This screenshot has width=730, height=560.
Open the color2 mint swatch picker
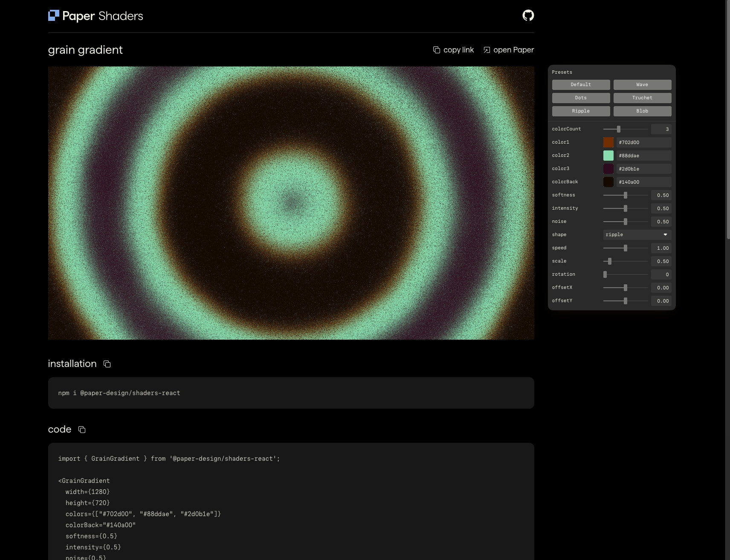click(x=608, y=156)
